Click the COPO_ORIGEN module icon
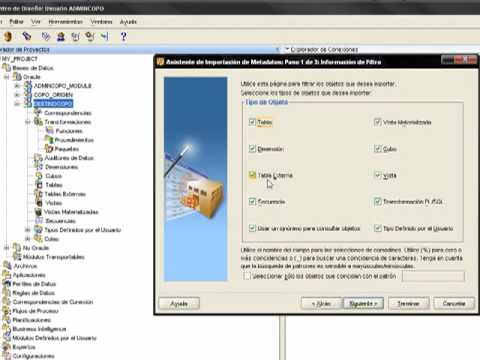This screenshot has height=360, width=480. point(28,95)
